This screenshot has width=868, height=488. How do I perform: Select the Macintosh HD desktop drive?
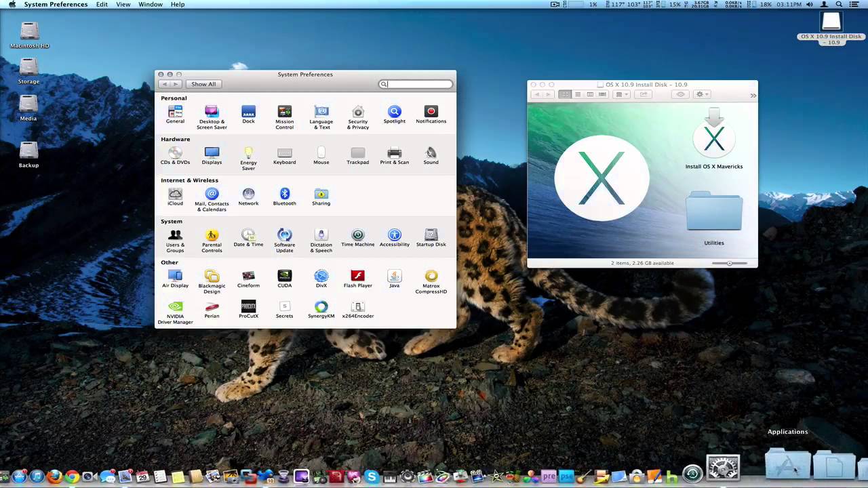(29, 35)
